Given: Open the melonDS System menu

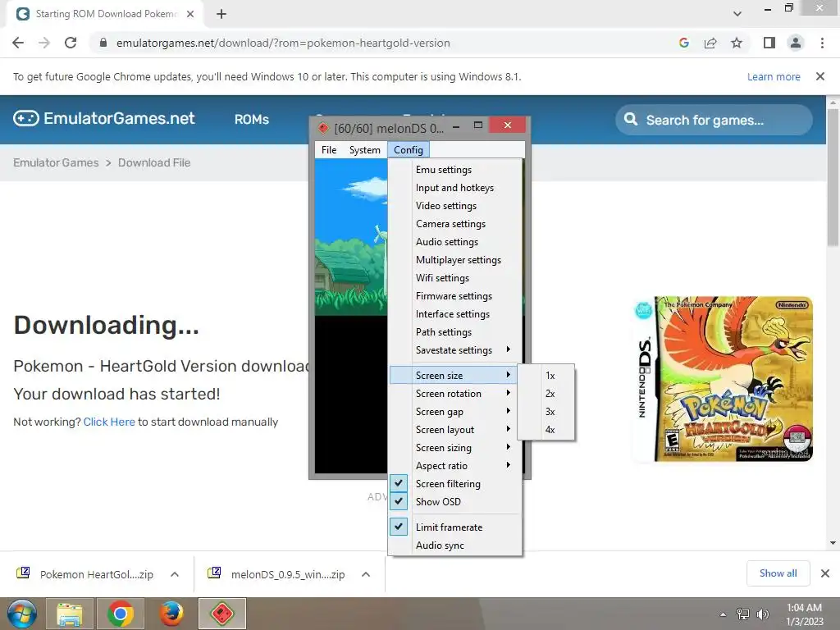Looking at the screenshot, I should (x=365, y=150).
